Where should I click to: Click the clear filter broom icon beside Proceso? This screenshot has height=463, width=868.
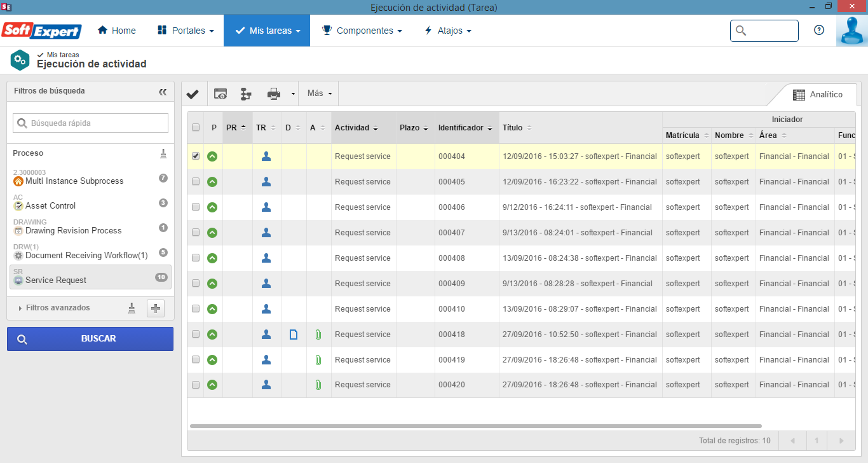coord(163,153)
